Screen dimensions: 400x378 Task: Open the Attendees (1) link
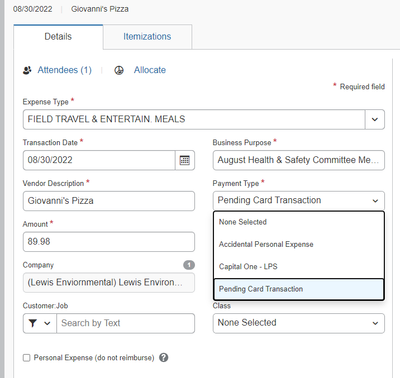pyautogui.click(x=64, y=70)
